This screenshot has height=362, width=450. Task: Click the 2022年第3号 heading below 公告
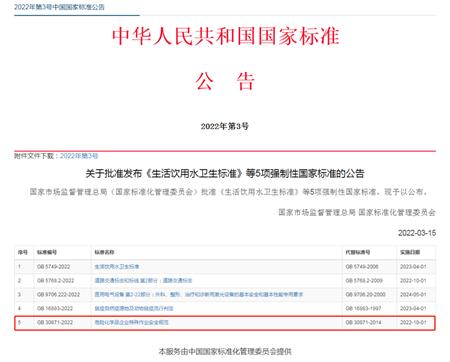pos(225,126)
